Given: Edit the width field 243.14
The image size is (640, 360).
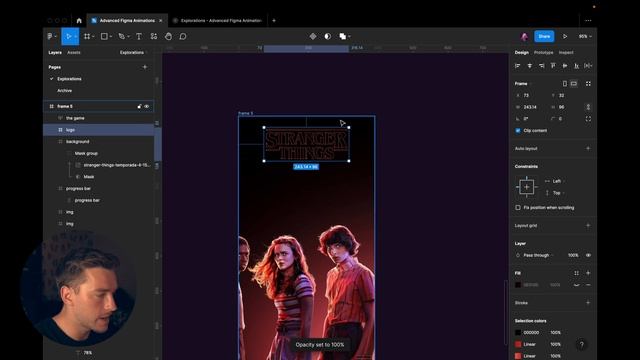Looking at the screenshot, I should [531, 107].
